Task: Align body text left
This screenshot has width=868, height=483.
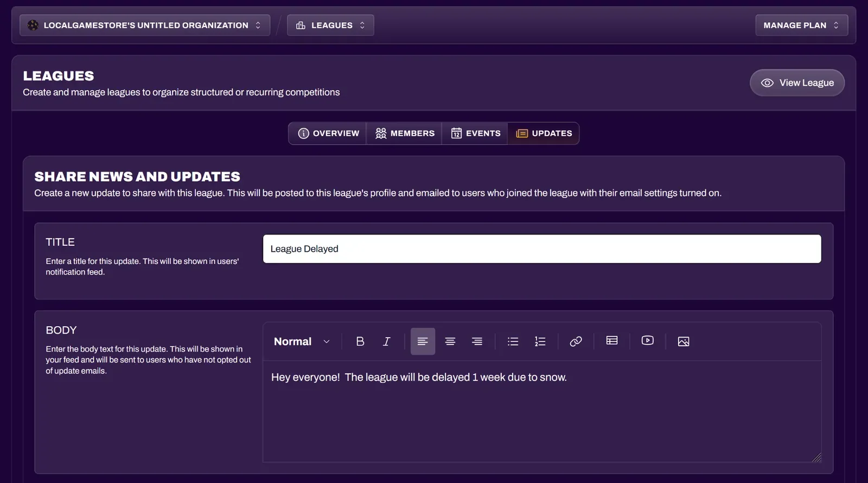Action: [423, 341]
